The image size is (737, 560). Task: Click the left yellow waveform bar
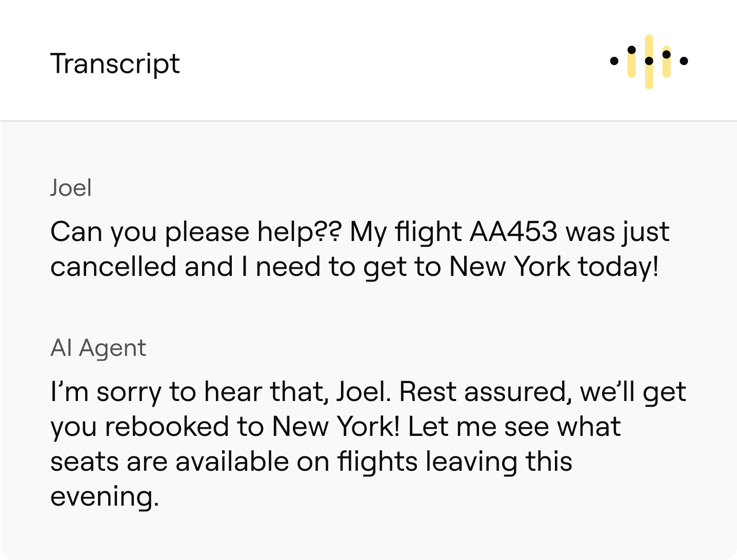(x=631, y=62)
